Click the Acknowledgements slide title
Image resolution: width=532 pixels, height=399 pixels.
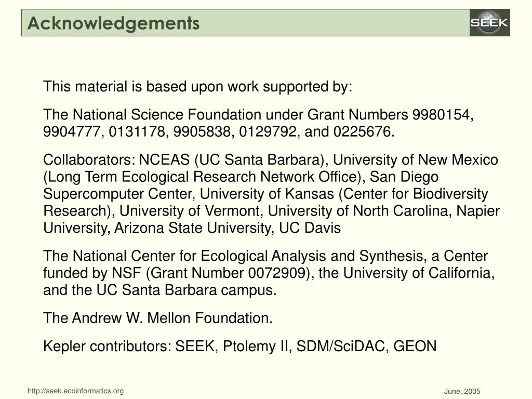pos(113,23)
